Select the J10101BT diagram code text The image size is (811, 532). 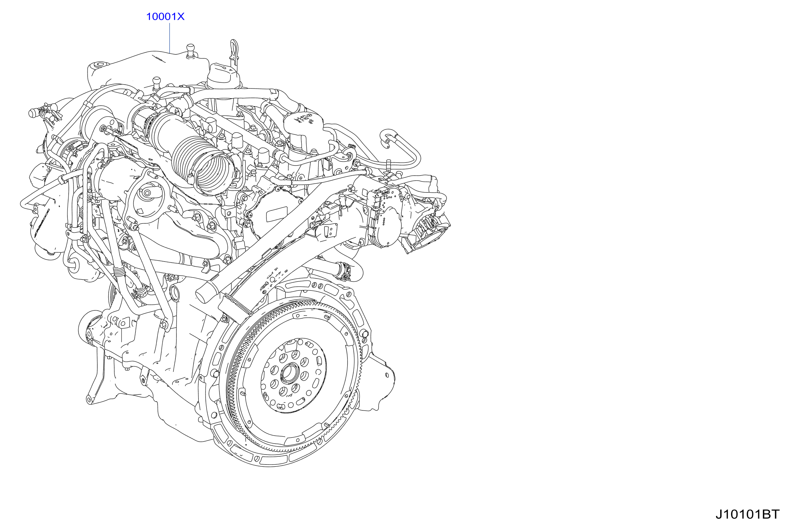[748, 514]
